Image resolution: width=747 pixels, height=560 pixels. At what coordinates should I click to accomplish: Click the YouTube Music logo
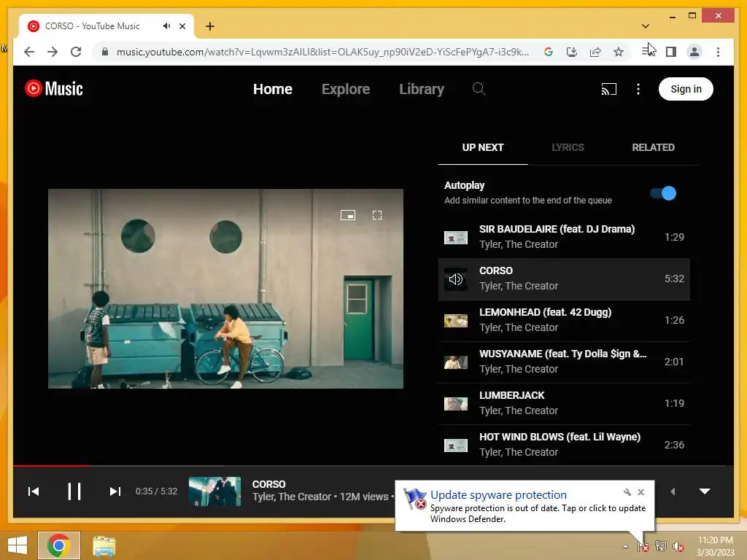coord(54,88)
